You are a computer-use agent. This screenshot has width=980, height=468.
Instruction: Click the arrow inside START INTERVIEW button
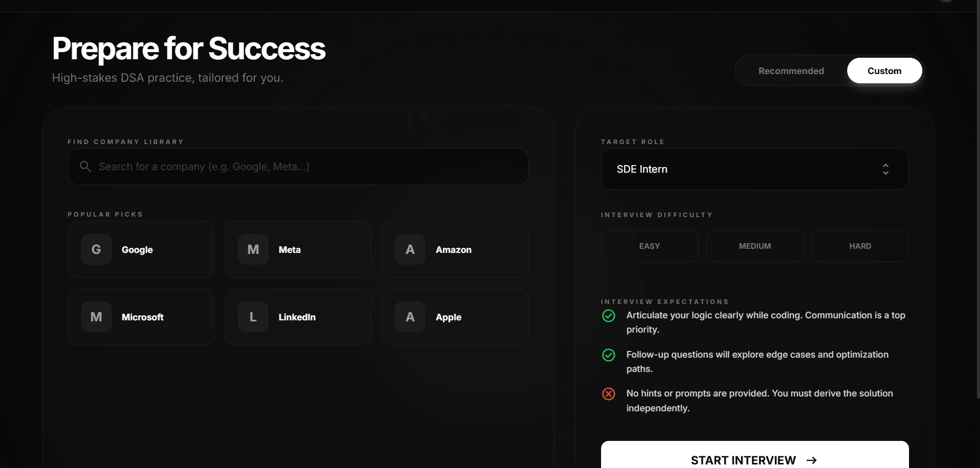(x=811, y=459)
